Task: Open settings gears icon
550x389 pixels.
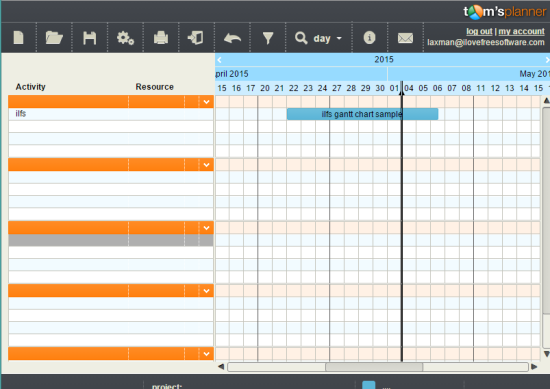Action: [125, 38]
